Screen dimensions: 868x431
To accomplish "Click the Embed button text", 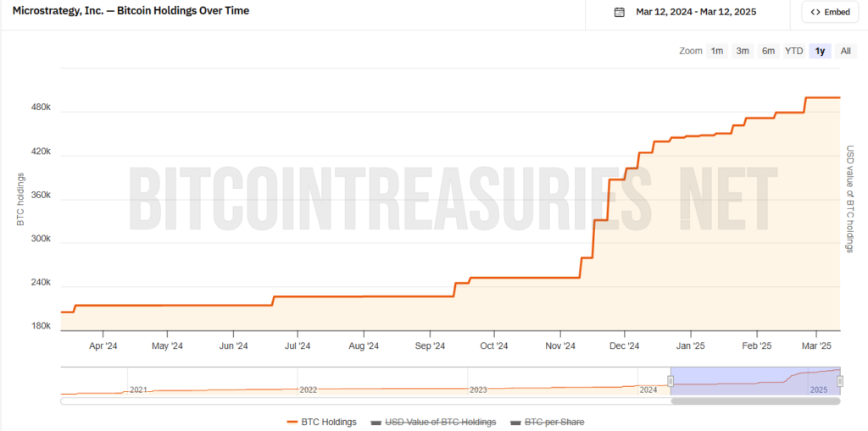I will pyautogui.click(x=837, y=12).
